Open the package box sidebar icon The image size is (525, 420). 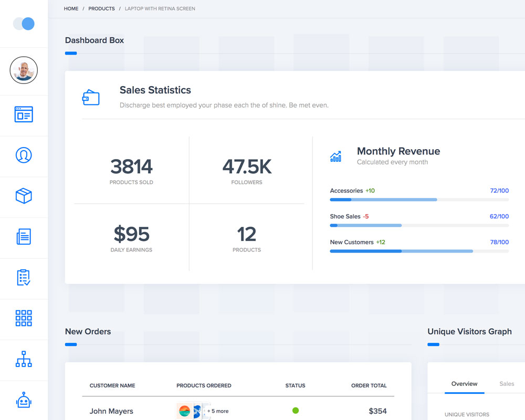tap(24, 196)
